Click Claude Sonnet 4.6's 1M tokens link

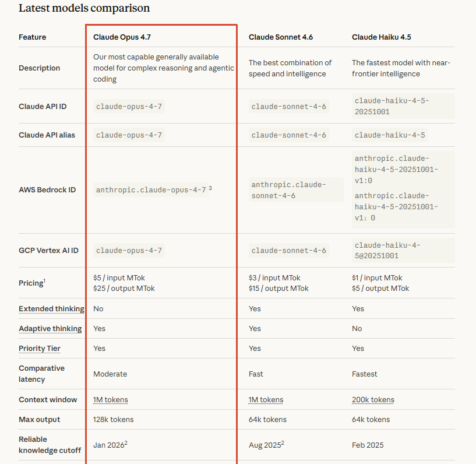pos(266,400)
